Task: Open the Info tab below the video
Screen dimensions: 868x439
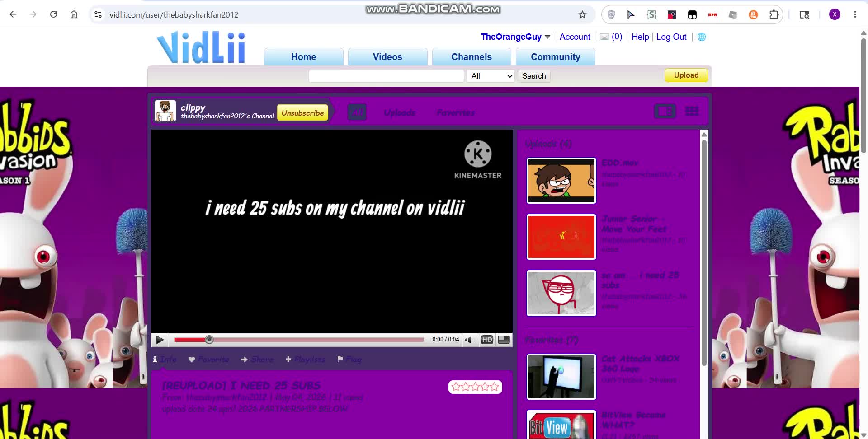Action: click(165, 360)
